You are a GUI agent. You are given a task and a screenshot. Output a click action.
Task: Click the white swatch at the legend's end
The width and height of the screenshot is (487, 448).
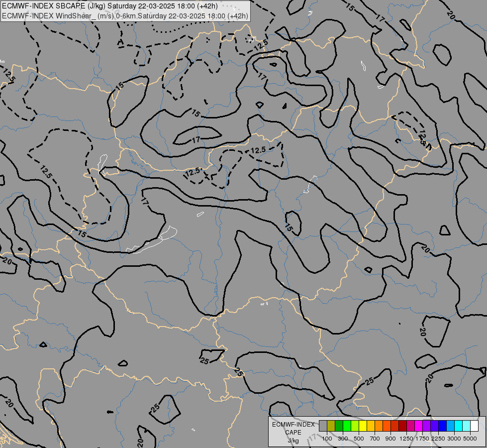click(474, 426)
